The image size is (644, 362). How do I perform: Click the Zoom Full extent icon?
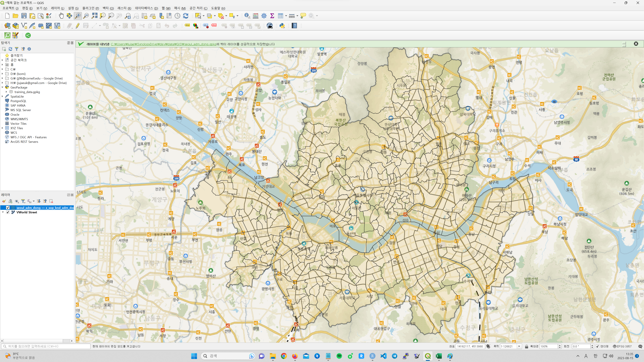tap(94, 16)
